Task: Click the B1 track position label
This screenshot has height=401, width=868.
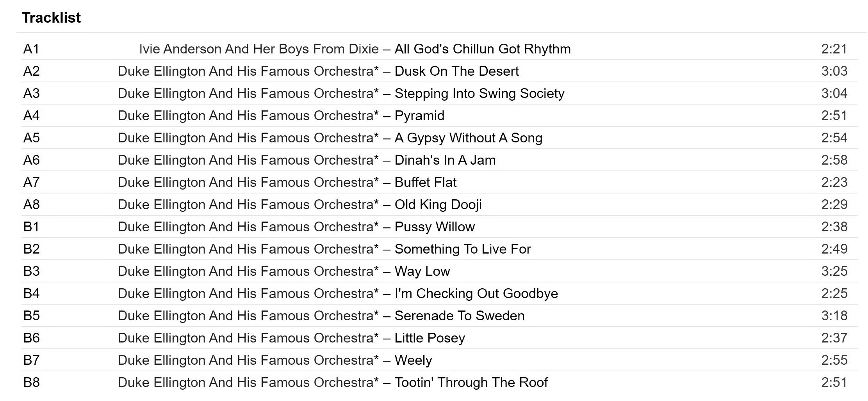Action: (31, 227)
